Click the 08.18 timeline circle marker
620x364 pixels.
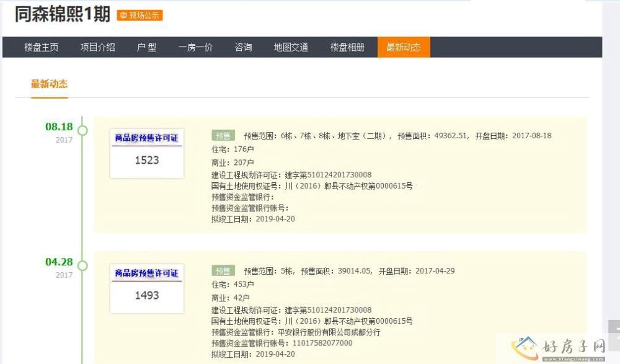pos(82,131)
